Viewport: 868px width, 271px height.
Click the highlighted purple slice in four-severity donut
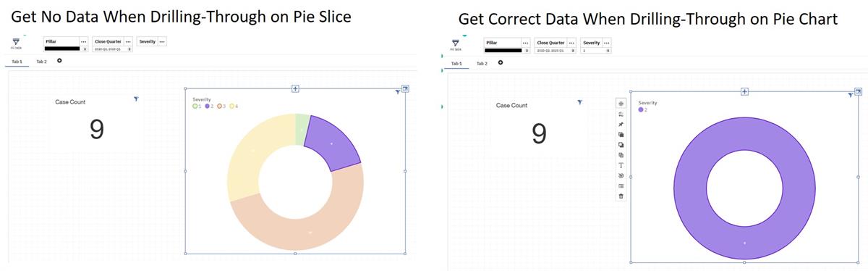(x=331, y=143)
